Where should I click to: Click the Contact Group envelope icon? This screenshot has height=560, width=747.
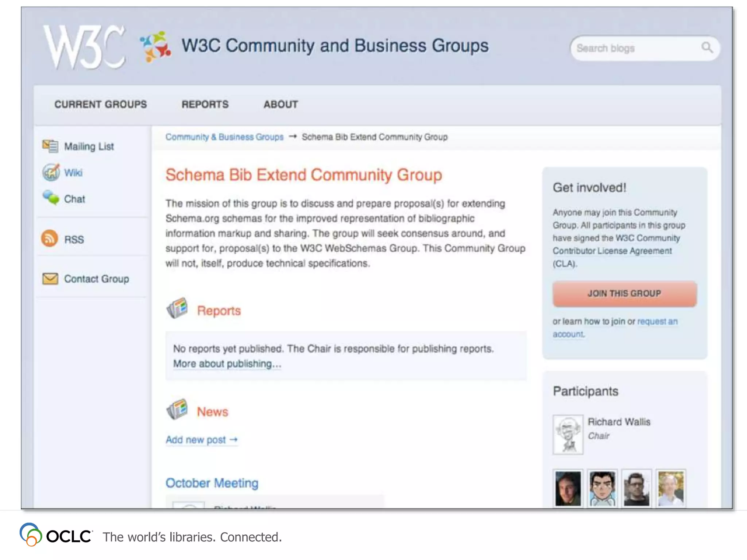(50, 279)
